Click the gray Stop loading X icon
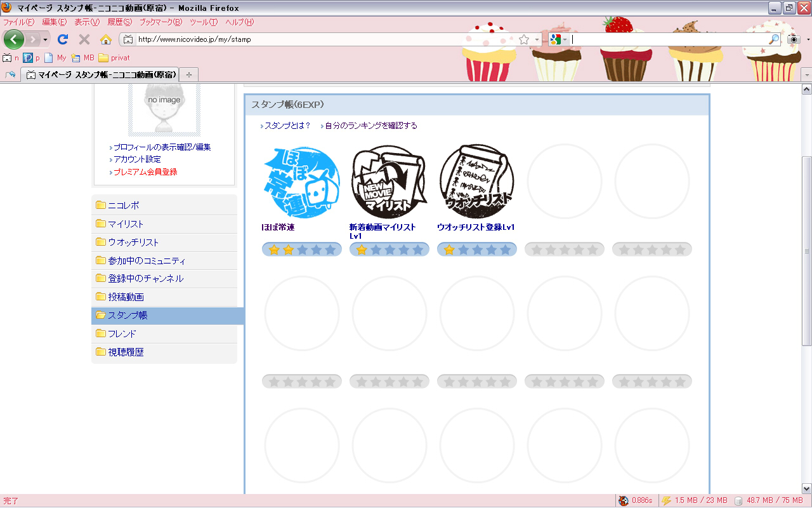The height and width of the screenshot is (508, 812). [84, 39]
